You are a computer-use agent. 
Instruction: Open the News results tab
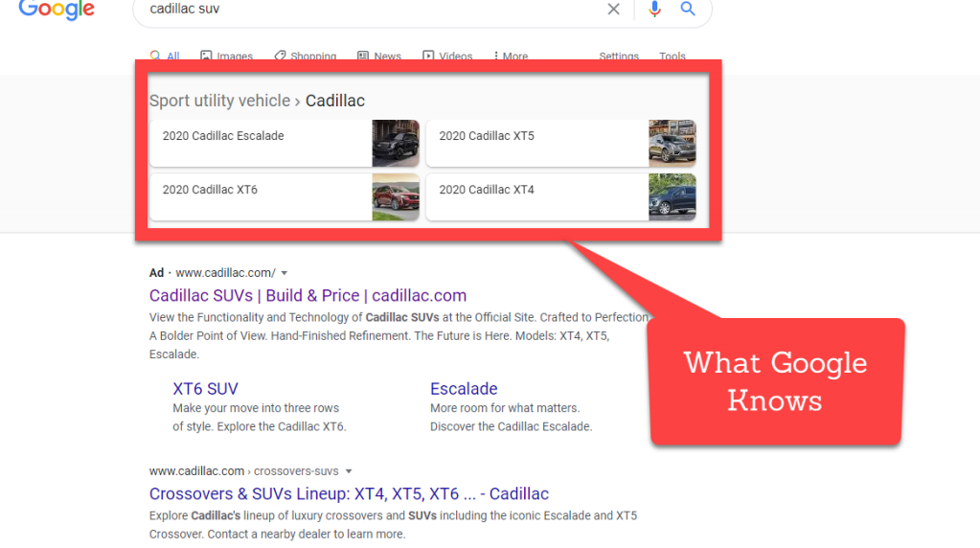(379, 57)
